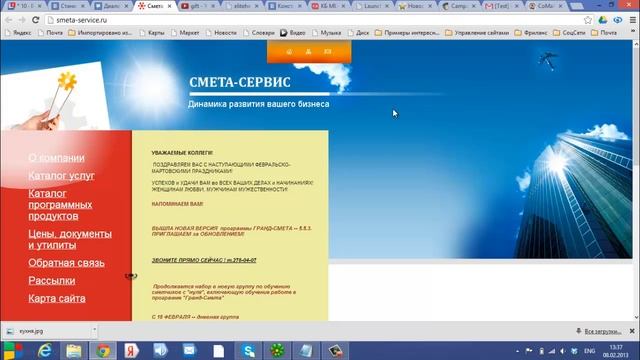640x360 pixels.
Task: Click the address bar showing smeta-service.ru
Action: point(314,20)
